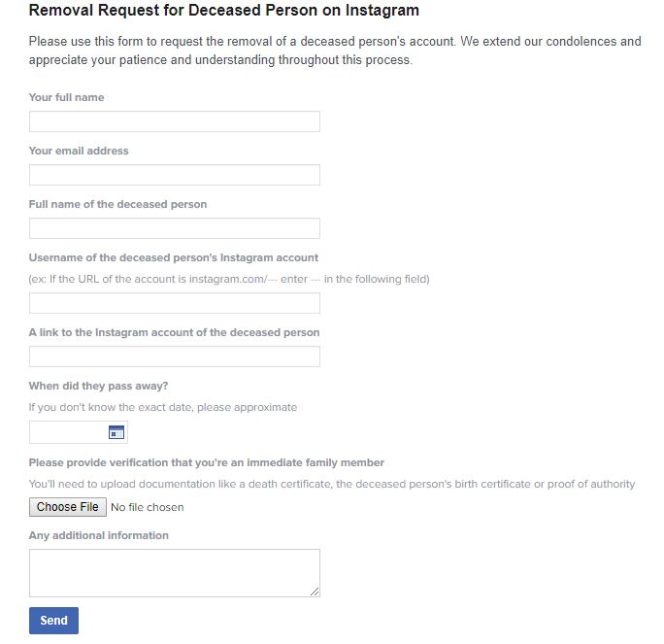This screenshot has height=644, width=664.
Task: Click 'A link to the Instagram account' label
Action: (174, 332)
